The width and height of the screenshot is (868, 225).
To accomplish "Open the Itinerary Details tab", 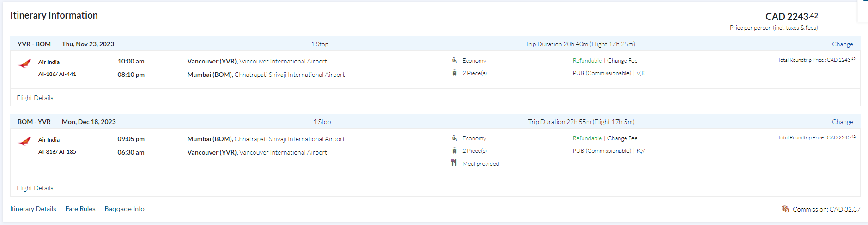I will tap(33, 209).
